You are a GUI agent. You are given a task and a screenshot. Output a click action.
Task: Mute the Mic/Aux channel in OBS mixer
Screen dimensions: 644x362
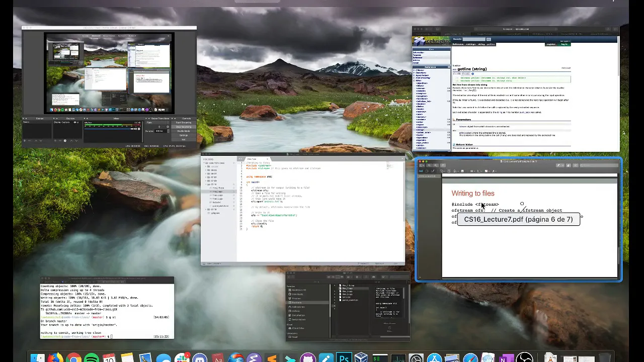tap(135, 129)
